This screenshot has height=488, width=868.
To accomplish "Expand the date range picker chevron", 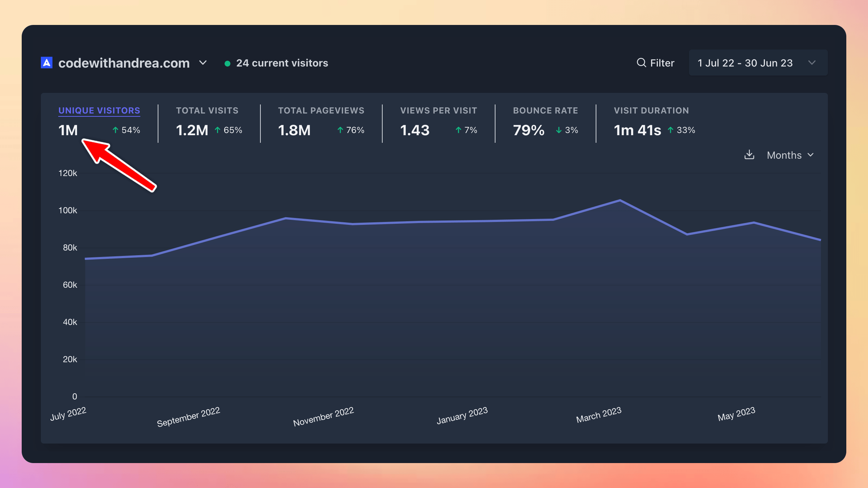I will coord(812,63).
